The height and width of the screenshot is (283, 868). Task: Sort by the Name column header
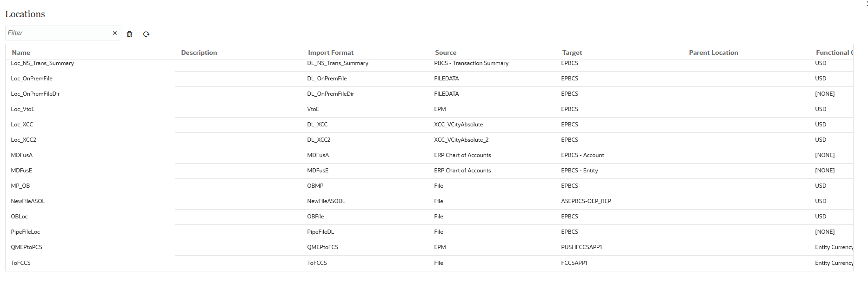tap(21, 53)
